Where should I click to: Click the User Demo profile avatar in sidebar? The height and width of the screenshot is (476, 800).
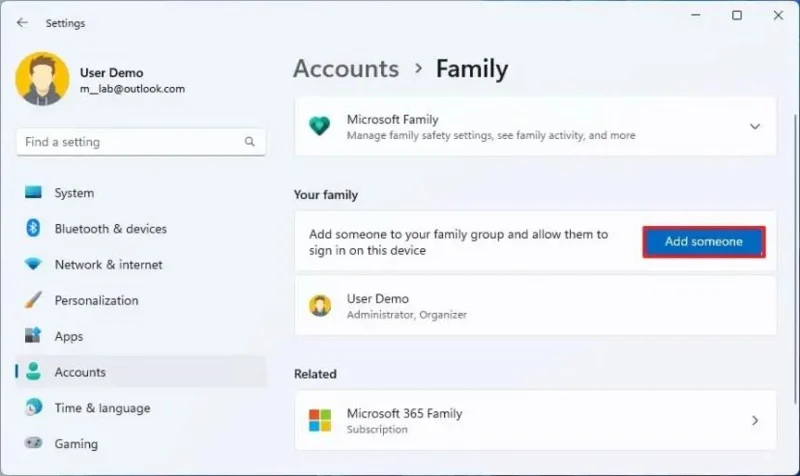click(x=42, y=79)
